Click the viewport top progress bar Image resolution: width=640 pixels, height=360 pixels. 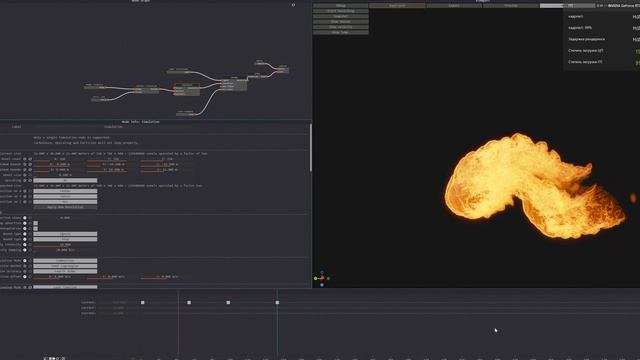tap(567, 6)
